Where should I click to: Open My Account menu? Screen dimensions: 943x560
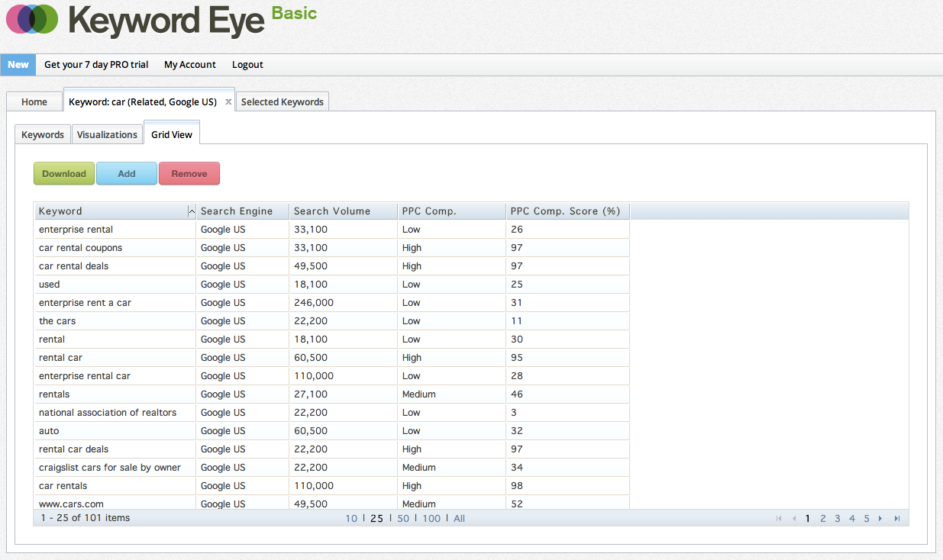[x=190, y=65]
